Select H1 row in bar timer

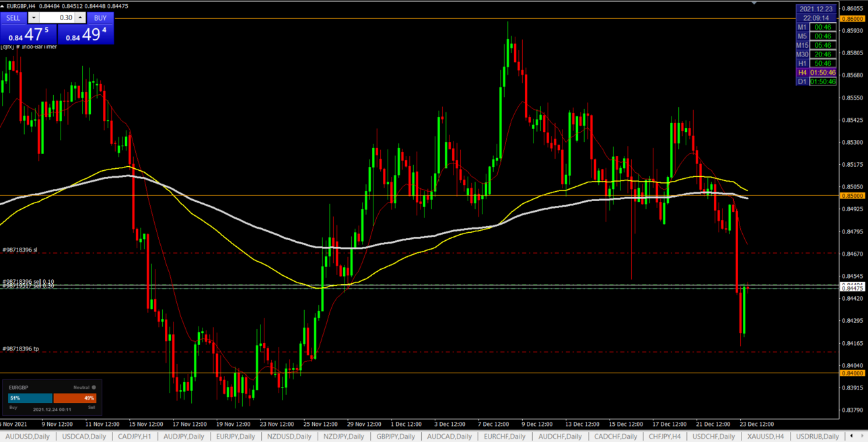coord(816,63)
